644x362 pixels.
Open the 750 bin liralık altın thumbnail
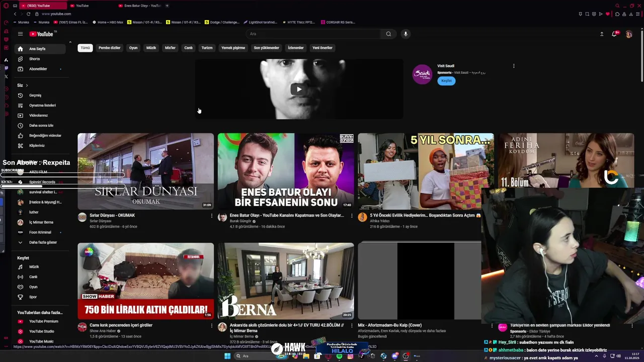click(x=145, y=281)
